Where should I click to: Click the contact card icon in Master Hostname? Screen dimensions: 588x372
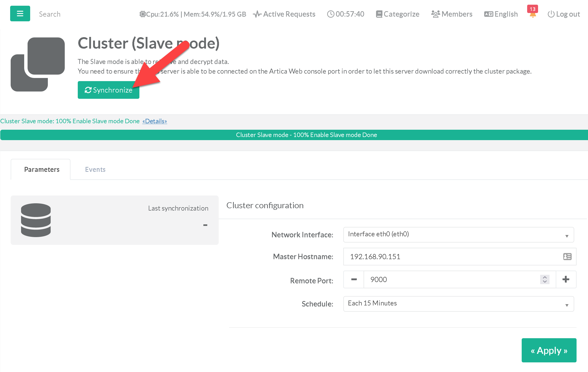click(567, 257)
